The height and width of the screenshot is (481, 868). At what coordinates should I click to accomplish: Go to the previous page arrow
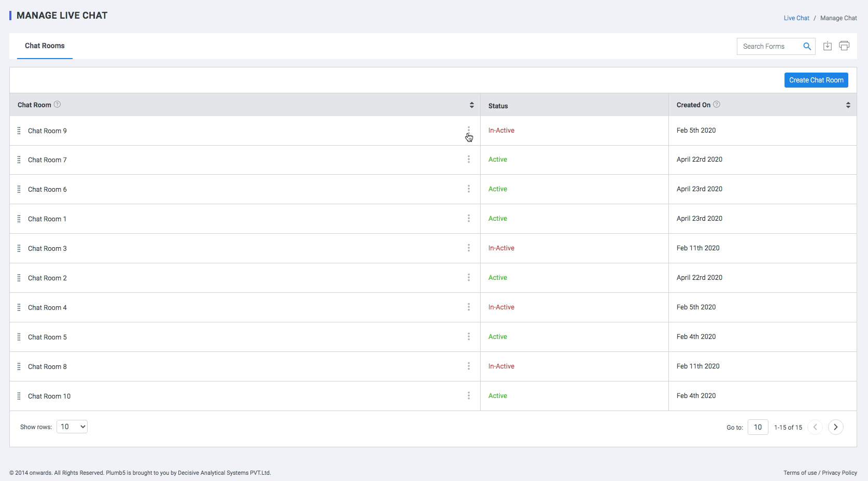(815, 427)
